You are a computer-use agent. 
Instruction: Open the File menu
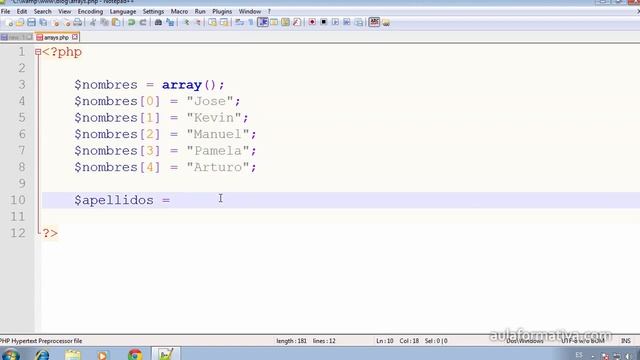pos(5,11)
